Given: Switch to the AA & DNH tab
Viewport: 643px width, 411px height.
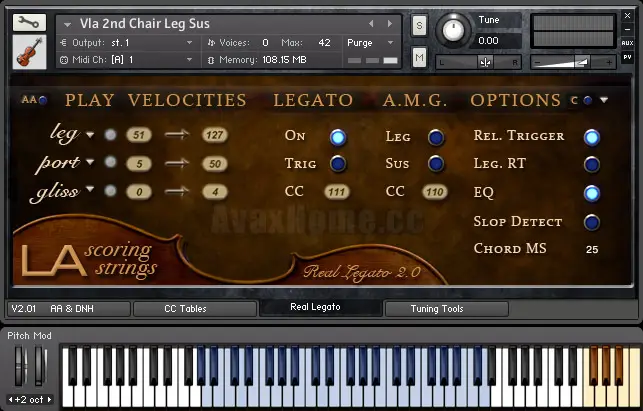Looking at the screenshot, I should pos(69,308).
